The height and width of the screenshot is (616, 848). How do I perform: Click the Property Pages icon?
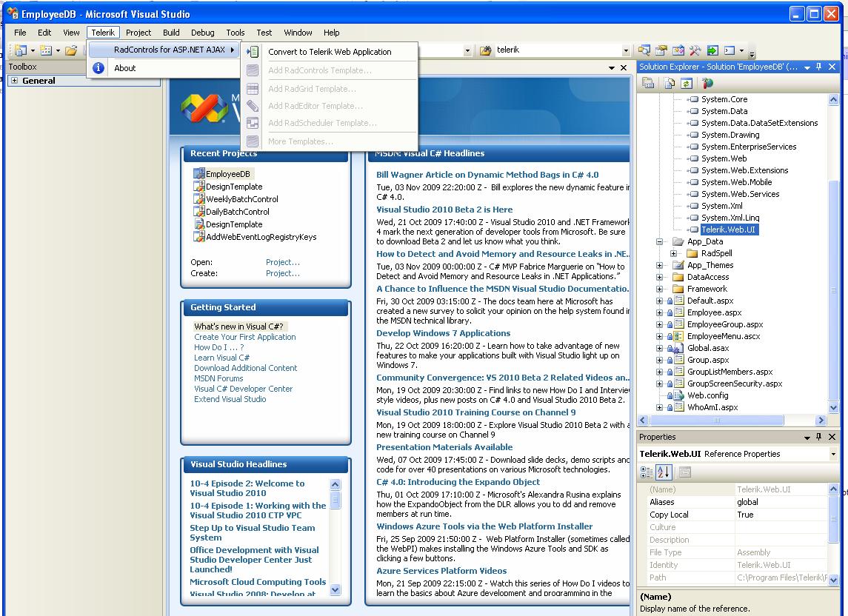684,472
